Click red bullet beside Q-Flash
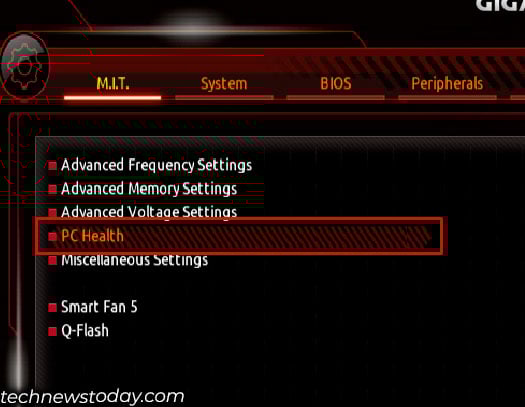The height and width of the screenshot is (407, 525). (52, 331)
